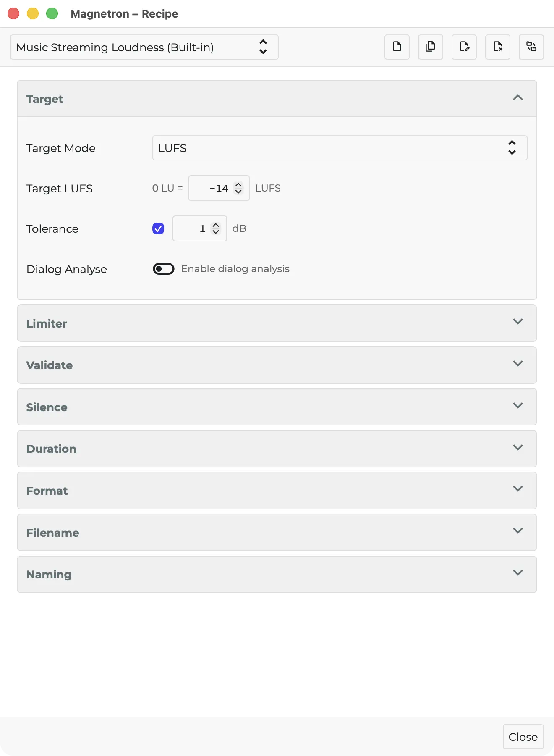
Task: Enable the dialog analysis toggle switch
Action: pyautogui.click(x=164, y=269)
